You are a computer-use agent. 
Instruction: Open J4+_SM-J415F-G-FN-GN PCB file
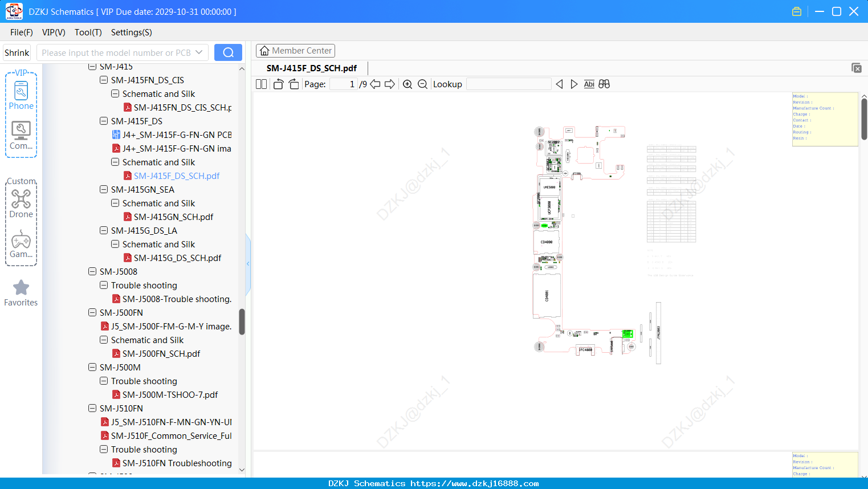[172, 135]
